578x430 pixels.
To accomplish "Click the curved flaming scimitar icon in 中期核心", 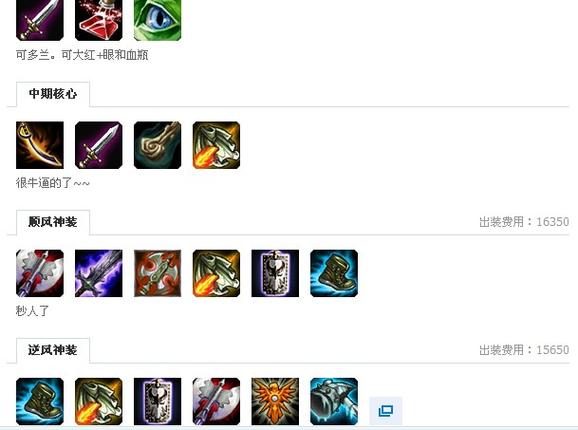I will [40, 145].
